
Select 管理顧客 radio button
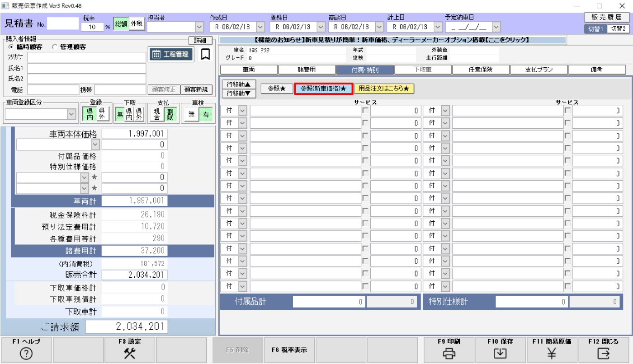coord(55,47)
